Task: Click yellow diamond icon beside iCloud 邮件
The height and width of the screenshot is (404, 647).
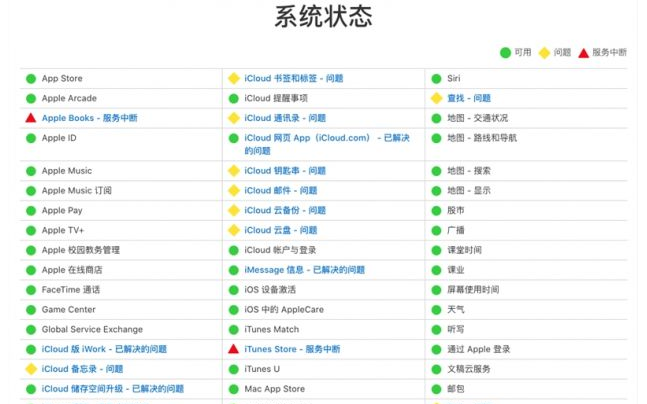Action: tap(234, 191)
